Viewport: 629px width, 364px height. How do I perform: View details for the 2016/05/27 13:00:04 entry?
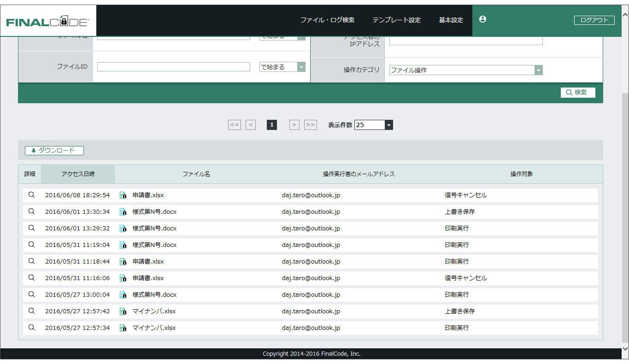(x=31, y=294)
